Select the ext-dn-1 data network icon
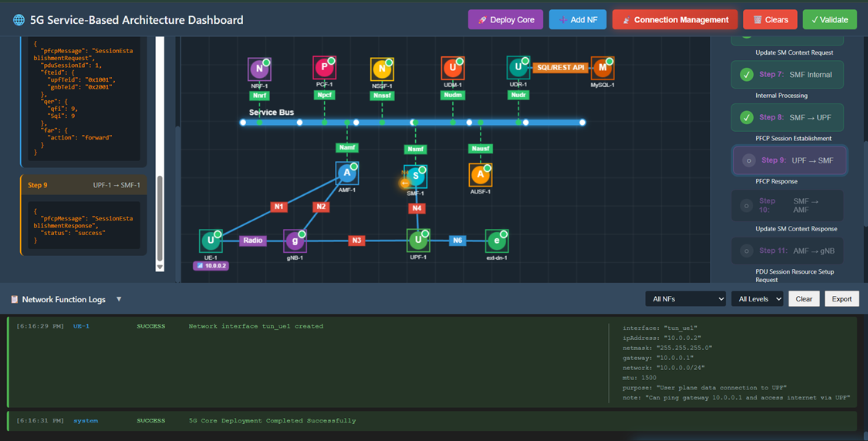868x441 pixels. click(x=496, y=241)
